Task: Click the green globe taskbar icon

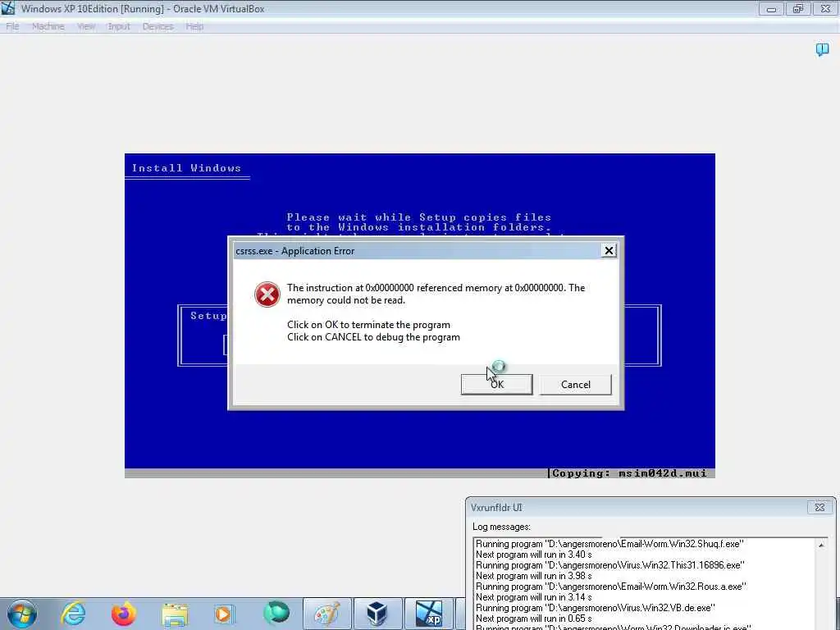Action: pos(276,613)
